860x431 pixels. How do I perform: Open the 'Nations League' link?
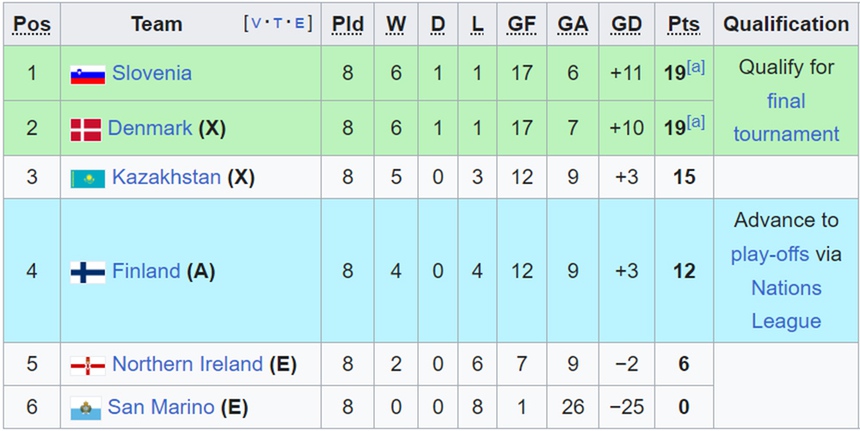click(786, 304)
